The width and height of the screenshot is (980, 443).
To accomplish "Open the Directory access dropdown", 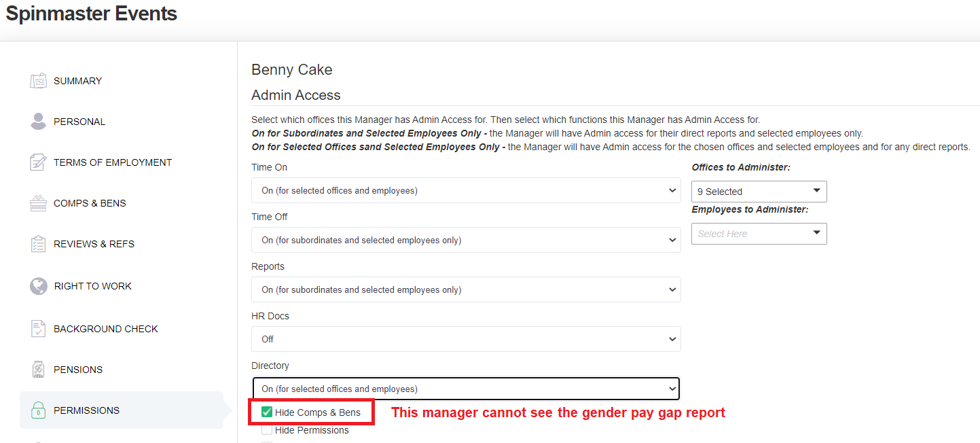I will 465,389.
